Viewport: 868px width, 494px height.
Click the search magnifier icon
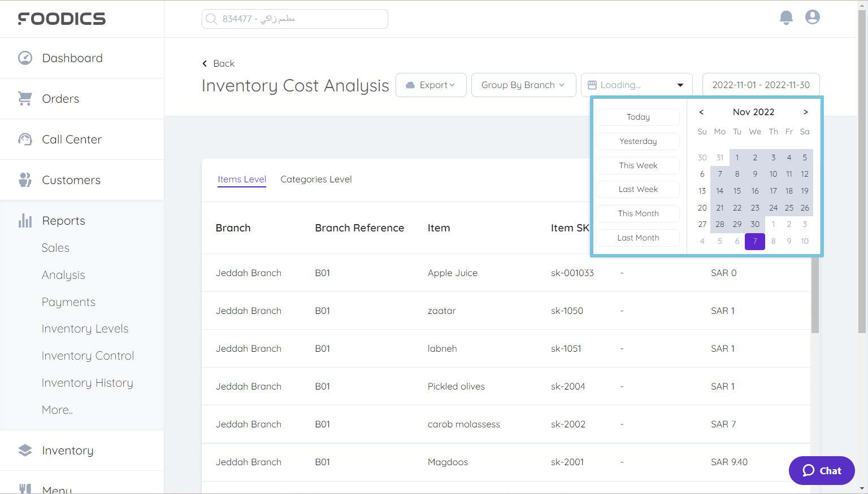[211, 19]
